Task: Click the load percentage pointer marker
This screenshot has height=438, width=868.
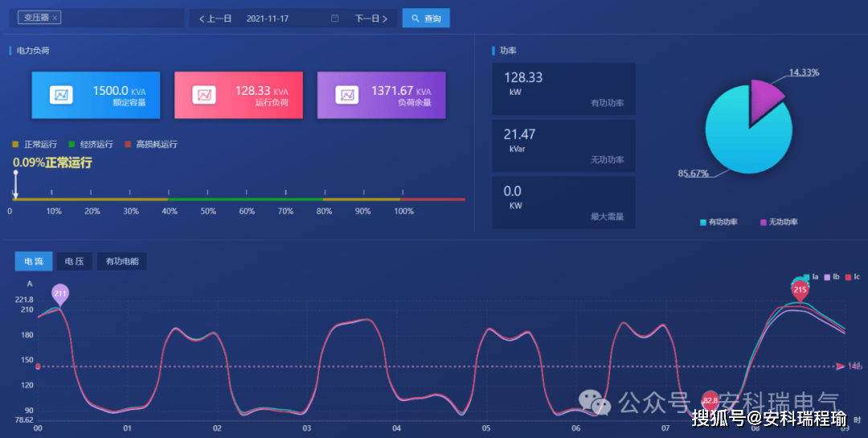Action: [x=15, y=184]
